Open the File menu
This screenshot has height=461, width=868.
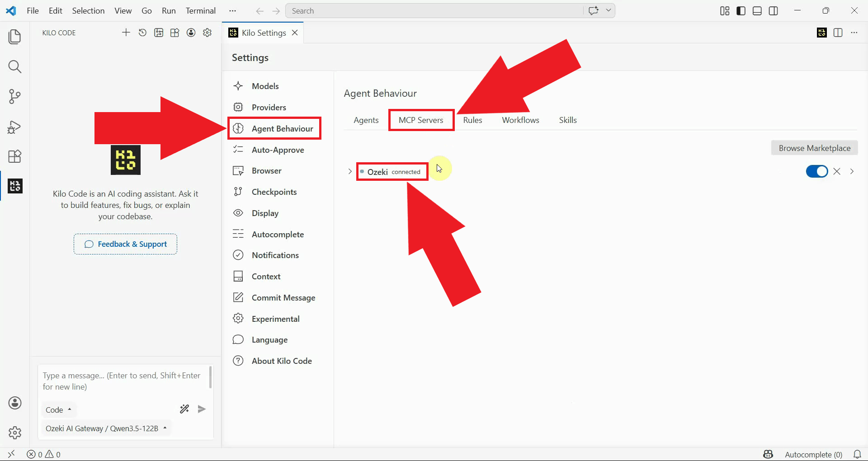point(33,11)
